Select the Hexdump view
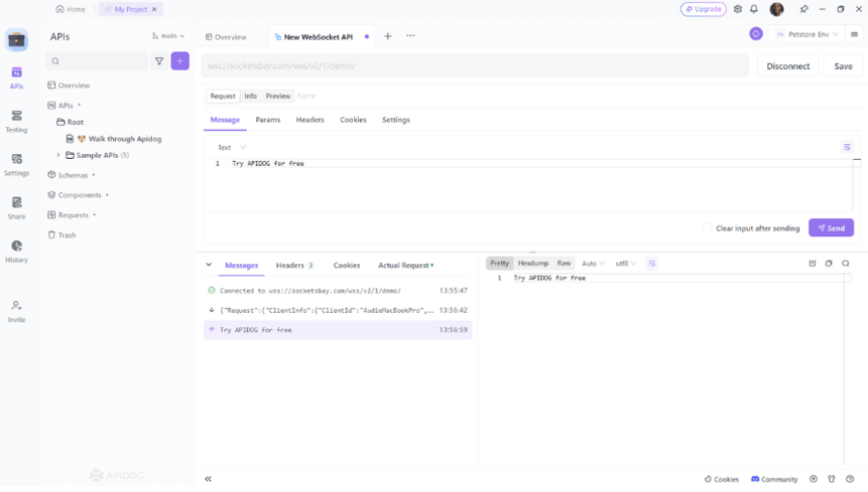The height and width of the screenshot is (492, 868). tap(533, 263)
